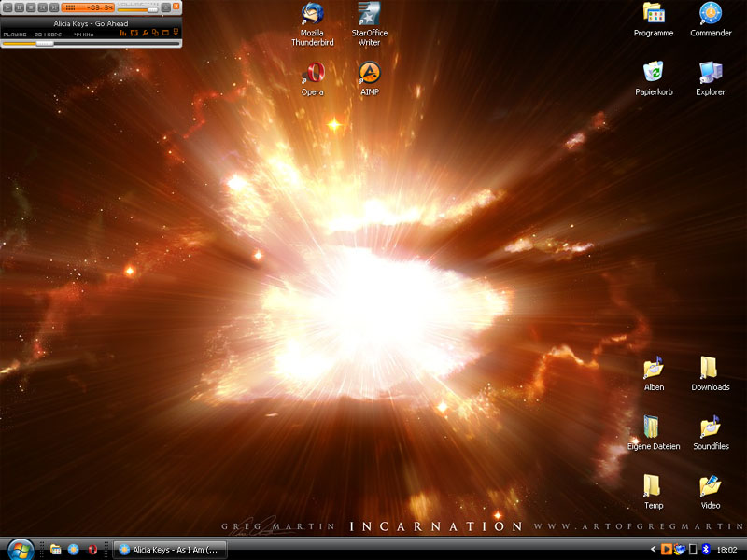Viewport: 747px width, 560px height.
Task: Select the Papierkorb recycle bin
Action: pos(654,79)
